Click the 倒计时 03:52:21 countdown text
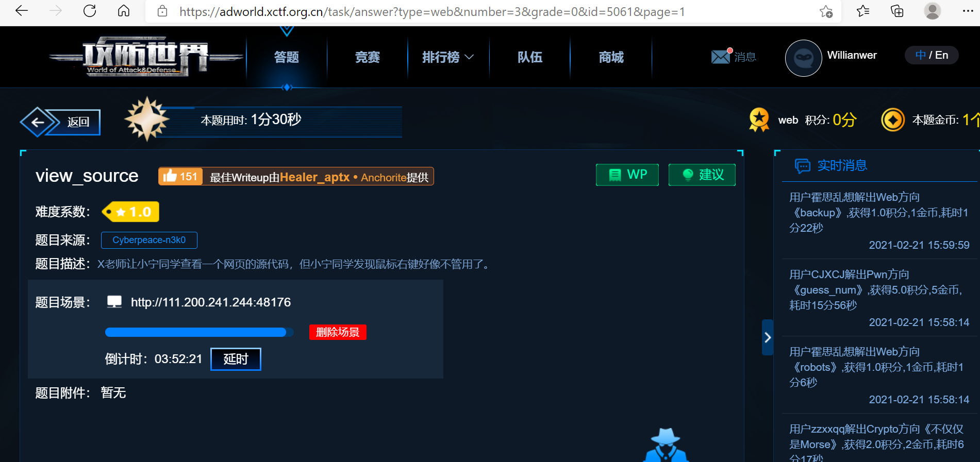980x462 pixels. point(154,359)
